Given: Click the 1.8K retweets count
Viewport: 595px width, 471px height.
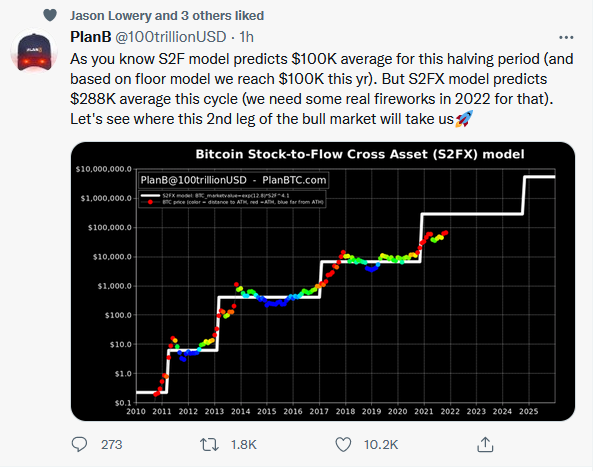Looking at the screenshot, I should 244,444.
